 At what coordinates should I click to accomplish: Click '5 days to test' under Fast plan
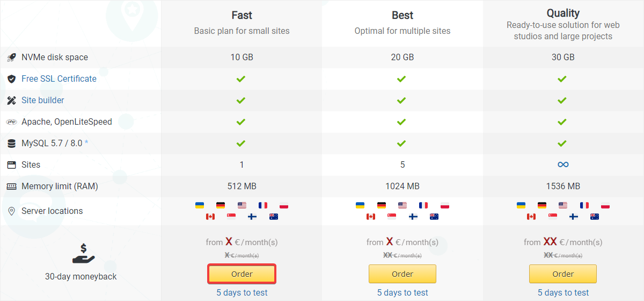[241, 292]
